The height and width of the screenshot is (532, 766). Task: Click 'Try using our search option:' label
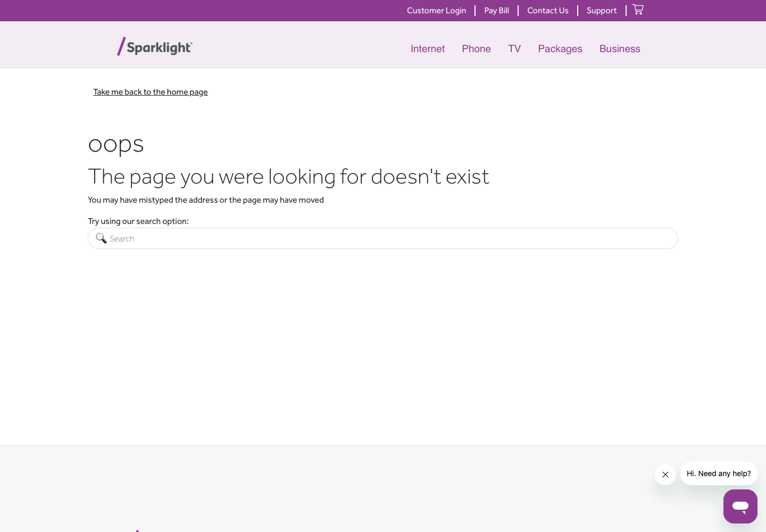click(x=138, y=221)
